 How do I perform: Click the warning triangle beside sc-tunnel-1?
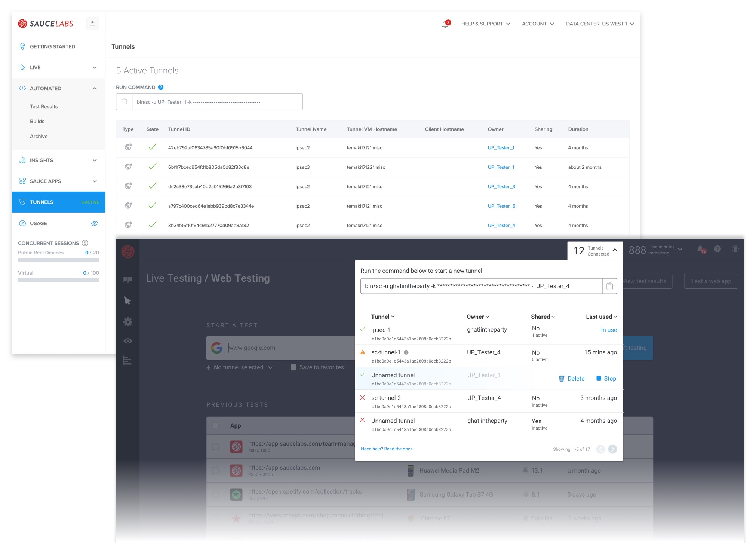coord(363,352)
